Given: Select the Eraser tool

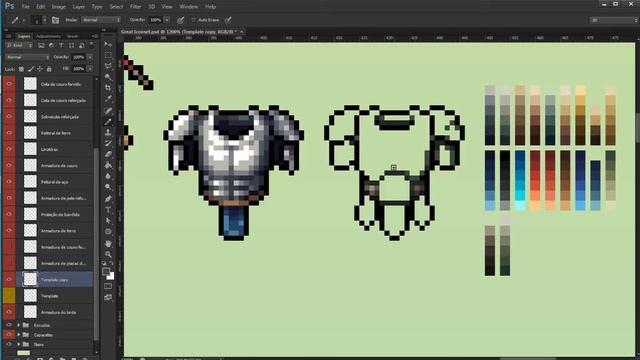Looking at the screenshot, I should 108,155.
